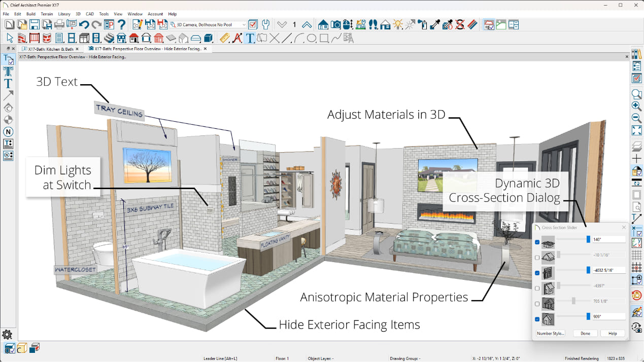
Task: Disable the 909-inch cutting plane checkbox
Action: pos(537,319)
